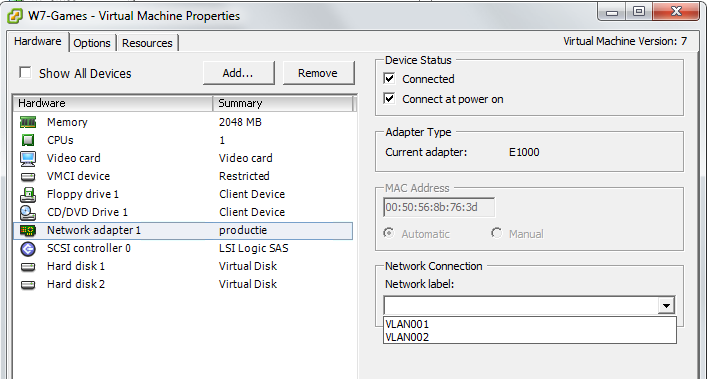Select the Automatic MAC address radio
Image resolution: width=707 pixels, height=379 pixels.
388,233
